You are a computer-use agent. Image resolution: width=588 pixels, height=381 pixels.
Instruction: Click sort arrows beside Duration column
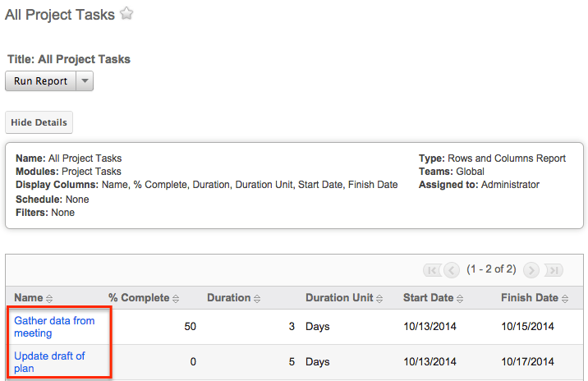pos(258,299)
